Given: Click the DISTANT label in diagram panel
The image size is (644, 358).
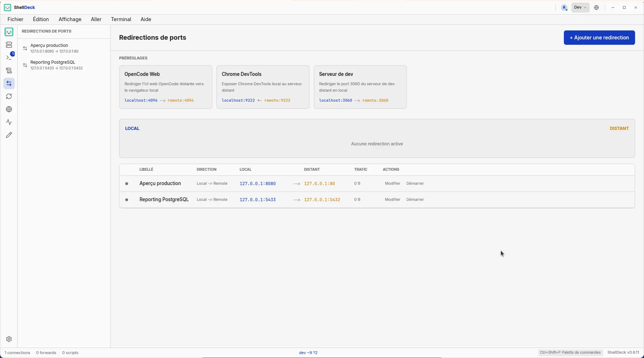Looking at the screenshot, I should point(619,129).
